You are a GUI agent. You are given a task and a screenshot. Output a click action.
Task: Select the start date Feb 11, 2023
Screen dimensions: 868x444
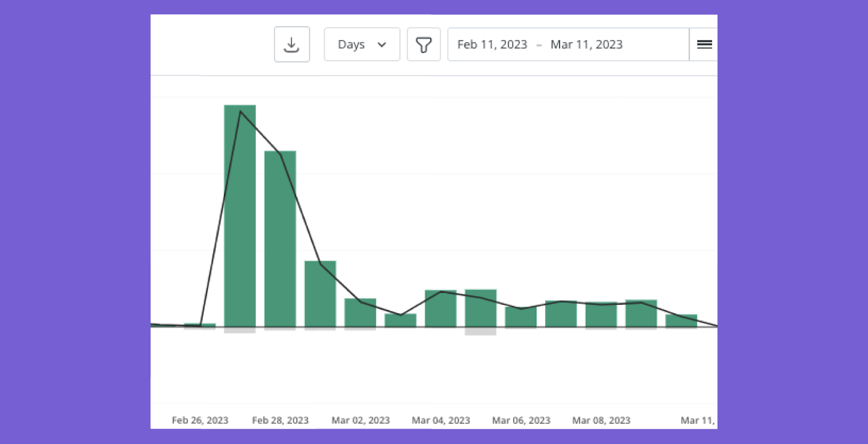(x=492, y=44)
